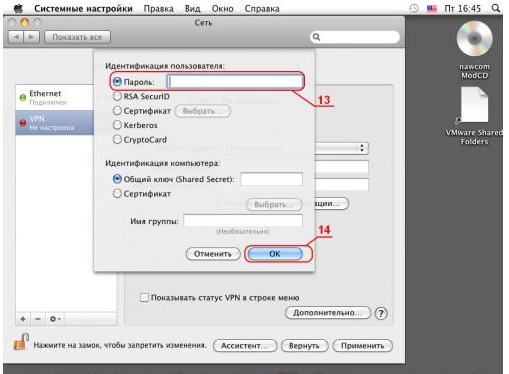Select the RSA SecurID radio button
The image size is (509, 374).
point(117,96)
